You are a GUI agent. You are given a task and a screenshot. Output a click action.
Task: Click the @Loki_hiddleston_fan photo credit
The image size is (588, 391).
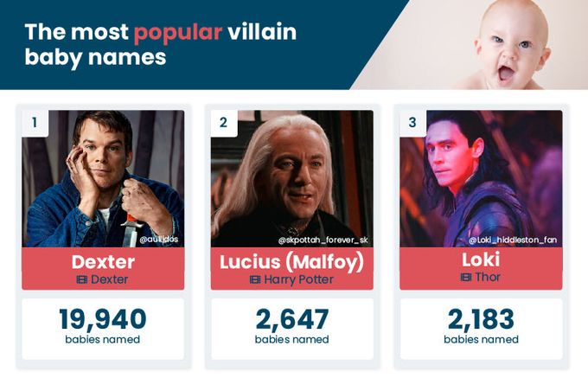[512, 240]
